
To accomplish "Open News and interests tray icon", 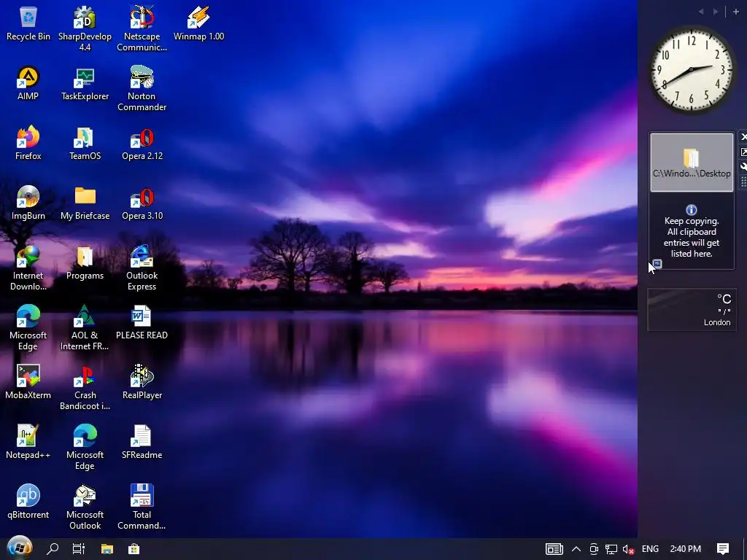I will [x=554, y=549].
